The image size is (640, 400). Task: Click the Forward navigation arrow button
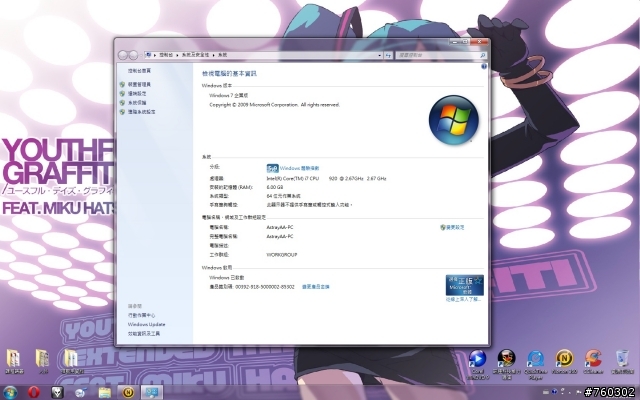[133, 55]
